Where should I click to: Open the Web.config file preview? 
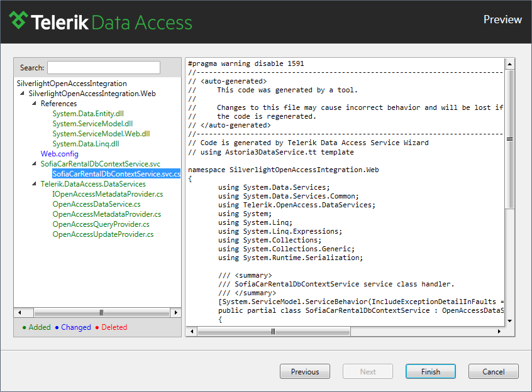click(x=59, y=154)
